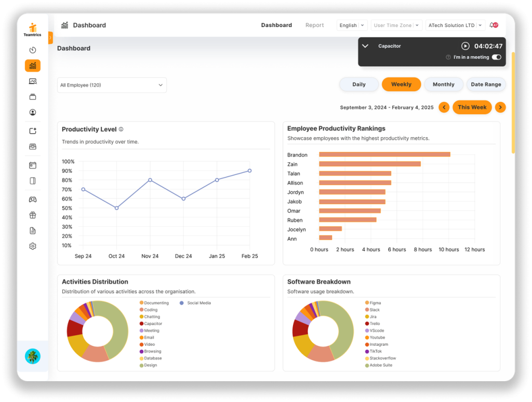Toggle the "I'm in a meeting" switch
Screen dimensions: 532x402
tap(496, 57)
